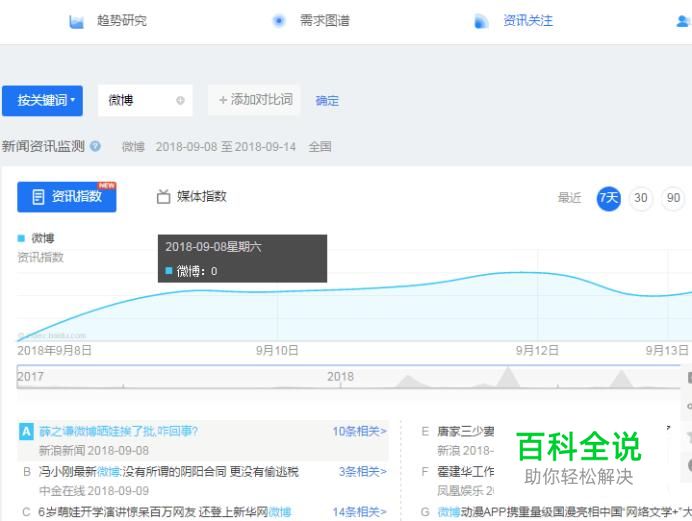Open news item B 冯小刚最新微博
This screenshot has width=692, height=521.
pos(169,472)
